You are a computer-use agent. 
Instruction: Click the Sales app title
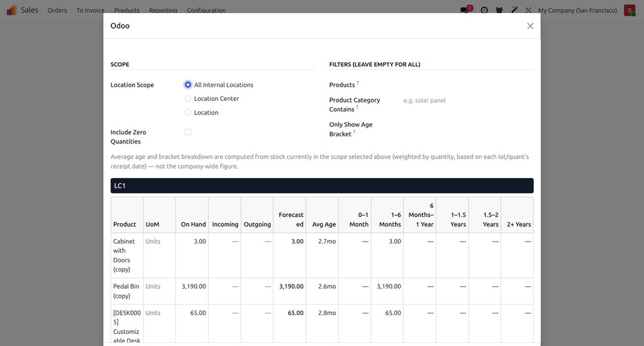coord(30,10)
